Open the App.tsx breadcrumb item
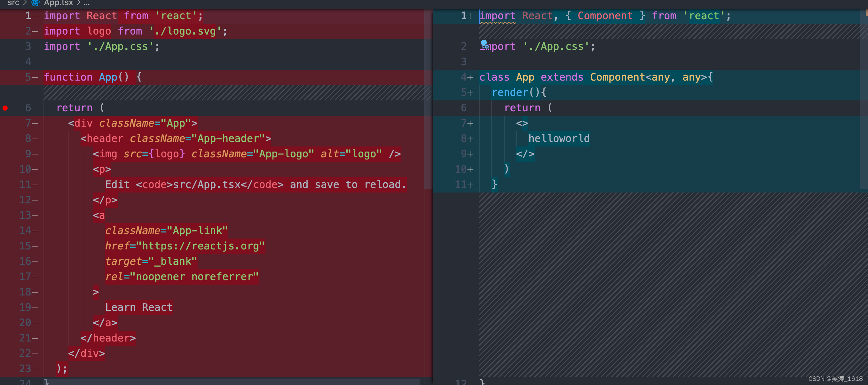The height and width of the screenshot is (385, 868). click(x=58, y=3)
